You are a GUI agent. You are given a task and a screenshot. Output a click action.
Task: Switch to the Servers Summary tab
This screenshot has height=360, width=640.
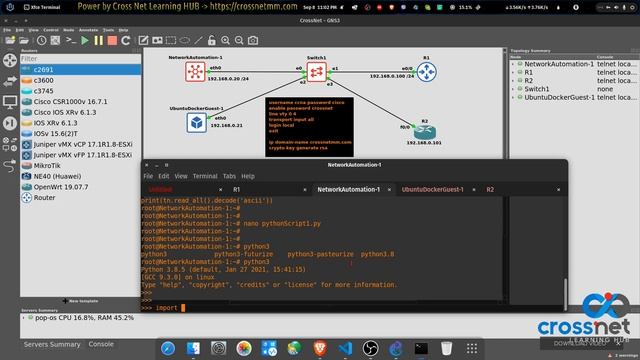pos(52,344)
